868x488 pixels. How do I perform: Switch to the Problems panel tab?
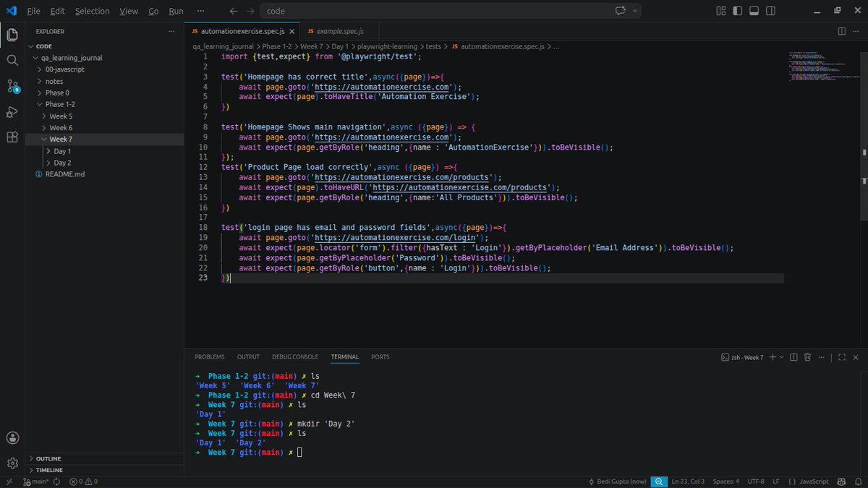210,357
